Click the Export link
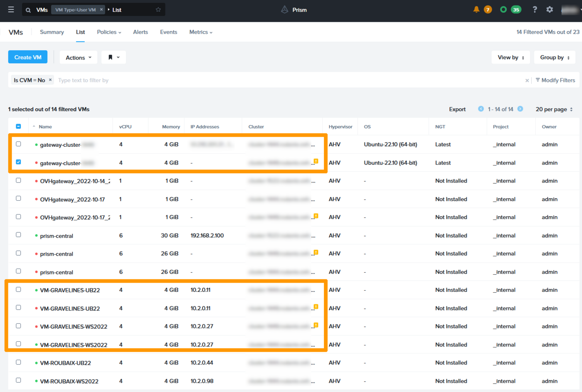This screenshot has height=392, width=582. (x=457, y=109)
